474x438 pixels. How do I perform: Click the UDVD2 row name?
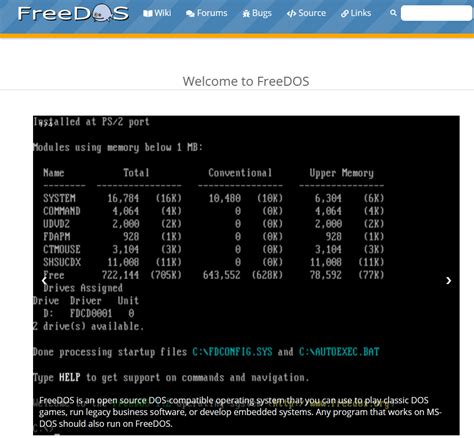[56, 224]
